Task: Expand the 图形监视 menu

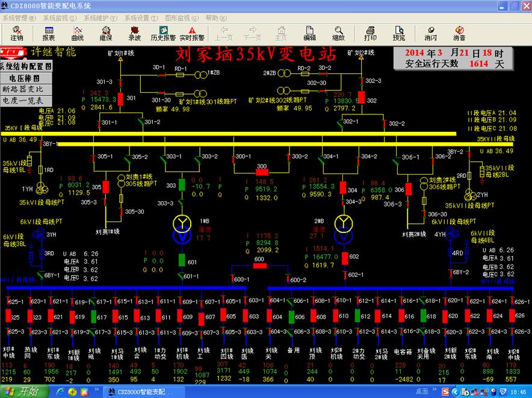Action: [179, 18]
